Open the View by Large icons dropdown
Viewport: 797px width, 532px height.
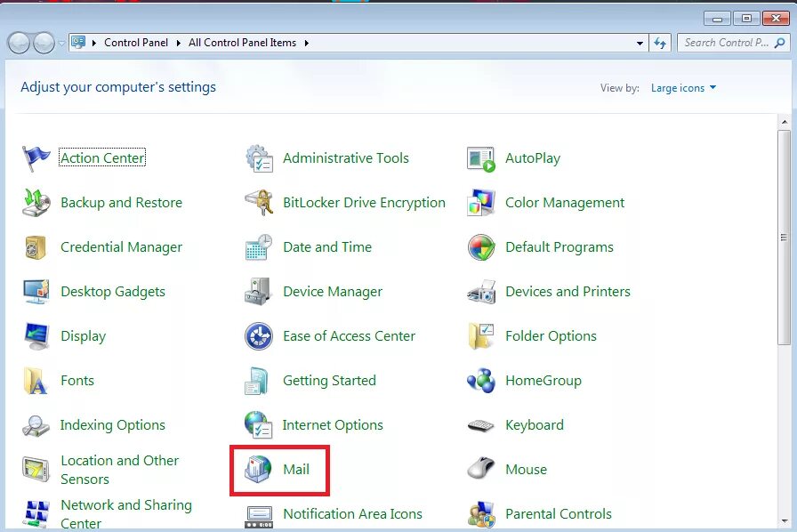(684, 88)
